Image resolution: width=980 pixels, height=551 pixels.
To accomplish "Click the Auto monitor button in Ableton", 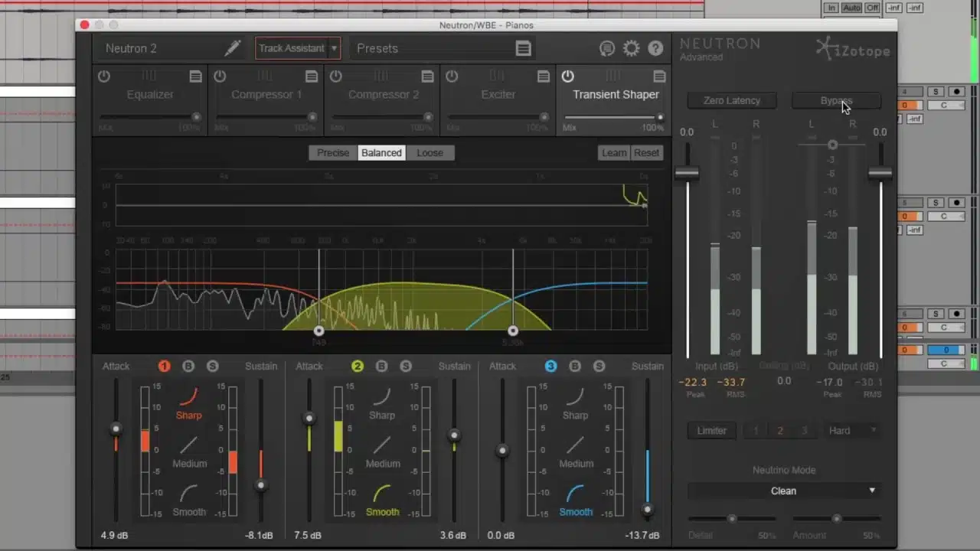I will point(851,8).
